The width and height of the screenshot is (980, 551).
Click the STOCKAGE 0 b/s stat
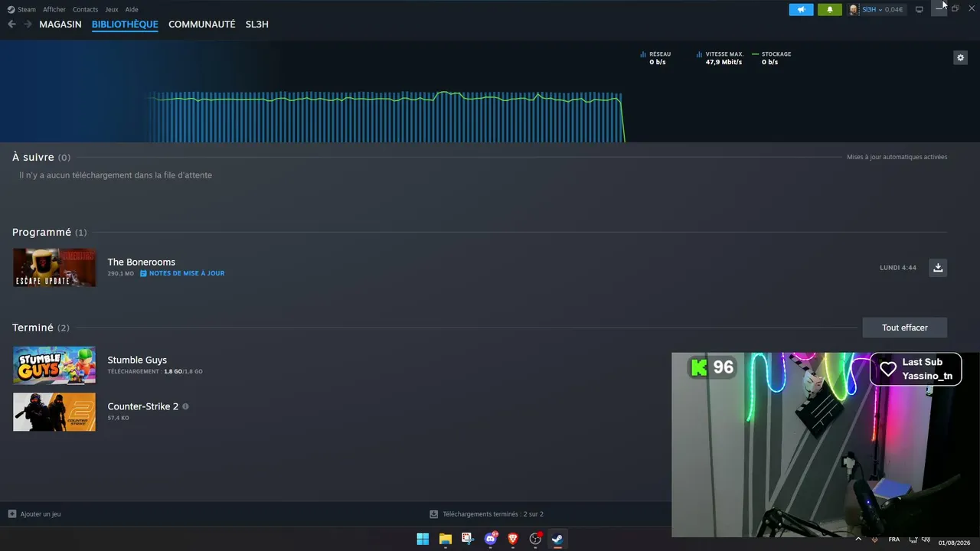(x=772, y=58)
